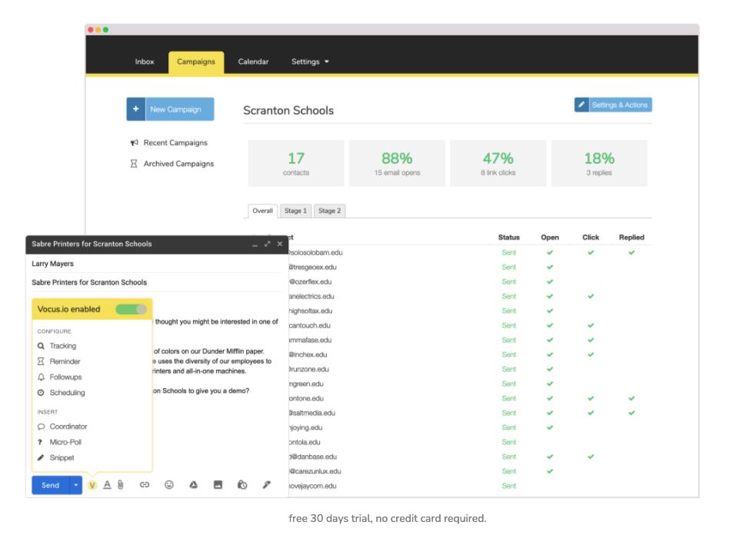Viewport: 756px width, 545px height.
Task: Click the Google Drive insert icon
Action: [x=194, y=485]
